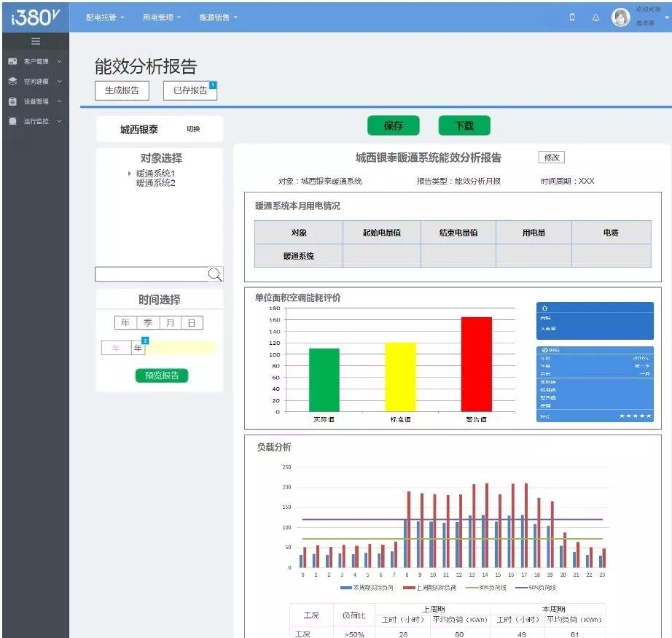672x638 pixels.
Task: Click the mobile device icon in header
Action: point(572,17)
